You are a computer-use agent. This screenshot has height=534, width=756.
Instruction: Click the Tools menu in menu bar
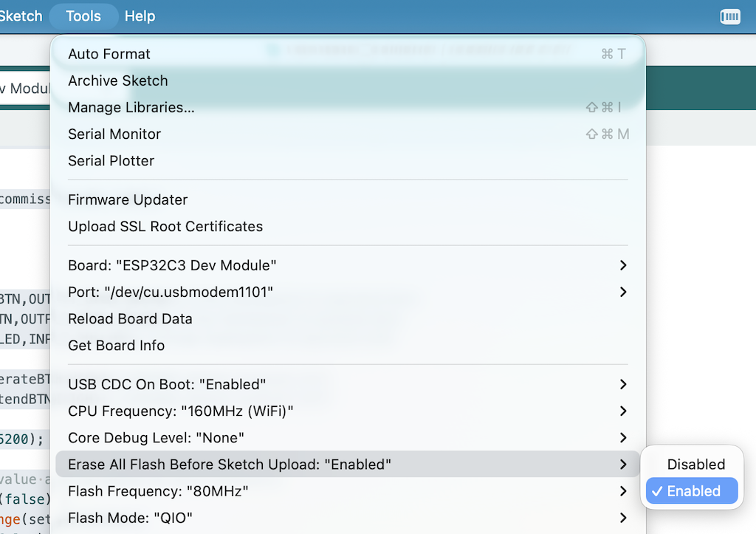pos(83,16)
